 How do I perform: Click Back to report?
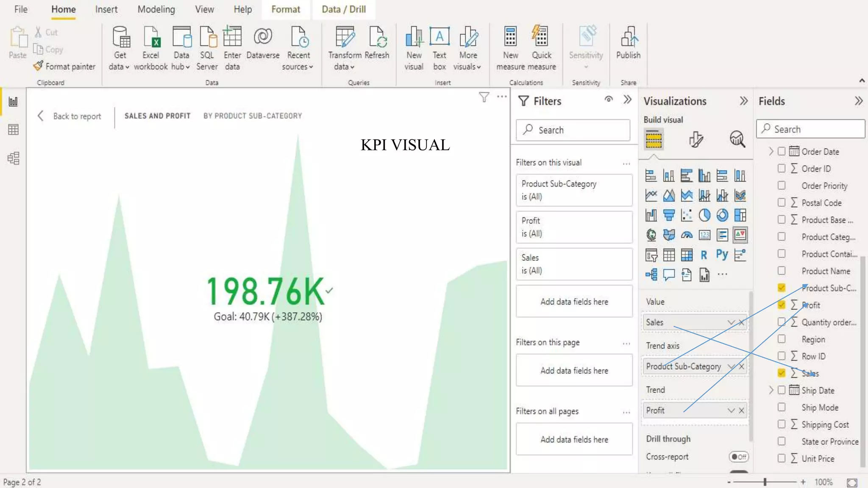[70, 116]
